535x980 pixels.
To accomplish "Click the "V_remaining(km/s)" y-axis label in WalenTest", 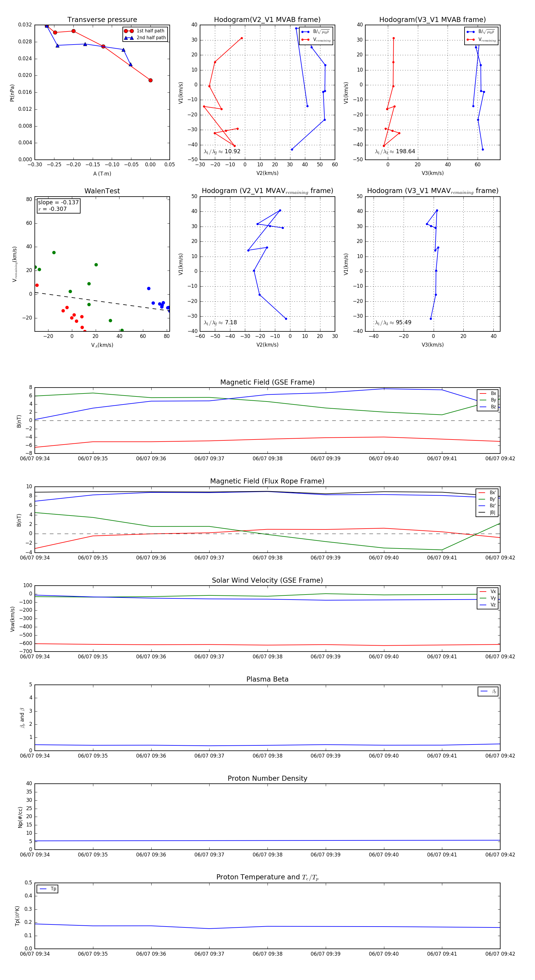I will point(15,264).
